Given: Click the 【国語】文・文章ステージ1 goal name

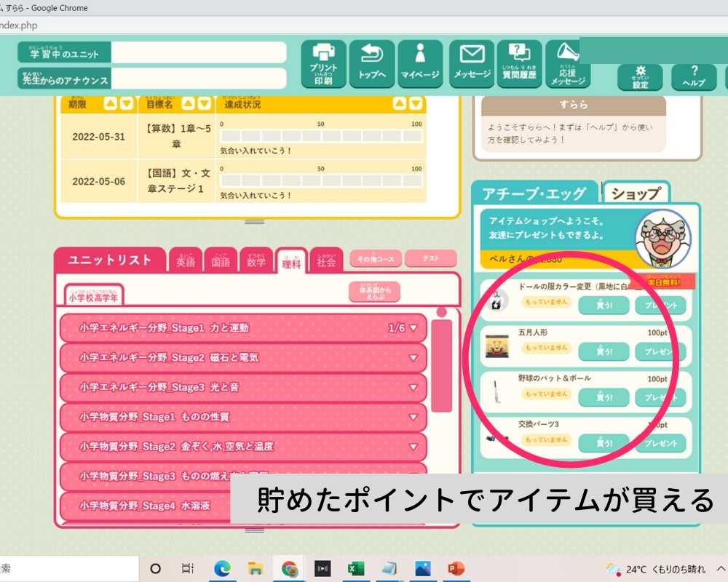Looking at the screenshot, I should [x=177, y=180].
